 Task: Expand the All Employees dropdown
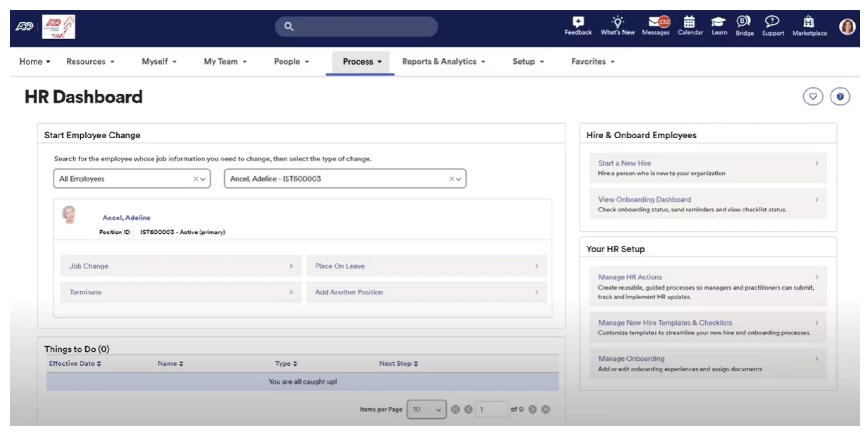[x=132, y=179]
